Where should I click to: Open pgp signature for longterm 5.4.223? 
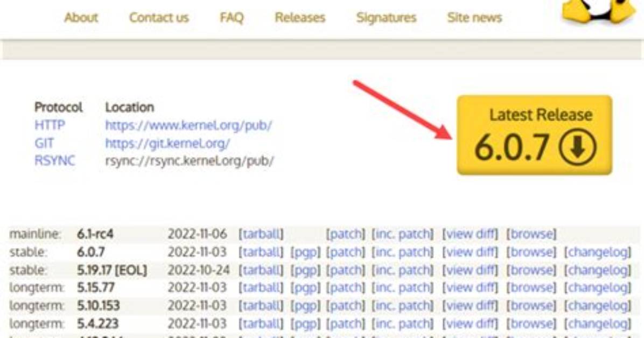tap(305, 323)
